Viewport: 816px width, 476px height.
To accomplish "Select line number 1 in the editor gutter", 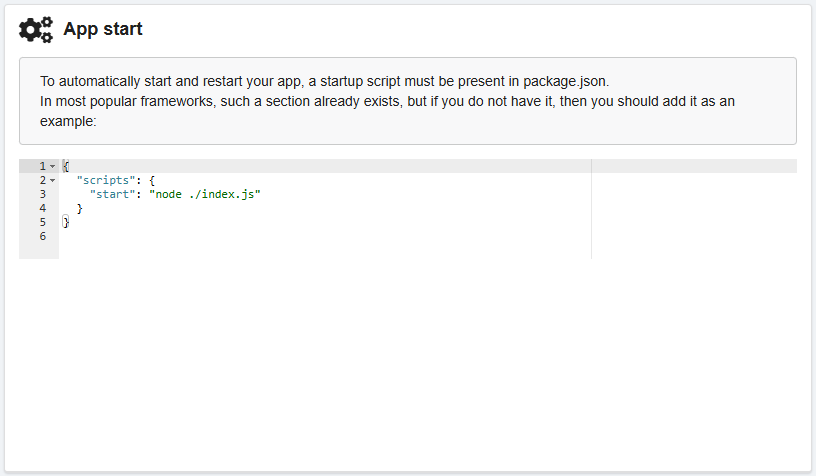I will coord(42,166).
